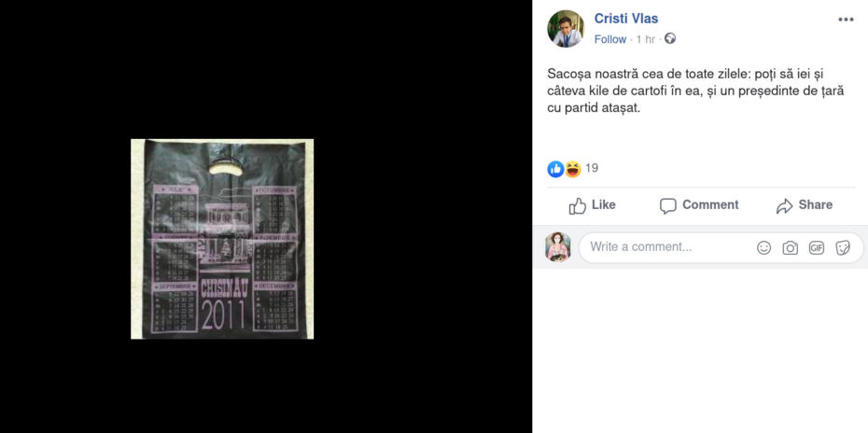The image size is (868, 433).
Task: Click the Comment button
Action: click(x=699, y=205)
